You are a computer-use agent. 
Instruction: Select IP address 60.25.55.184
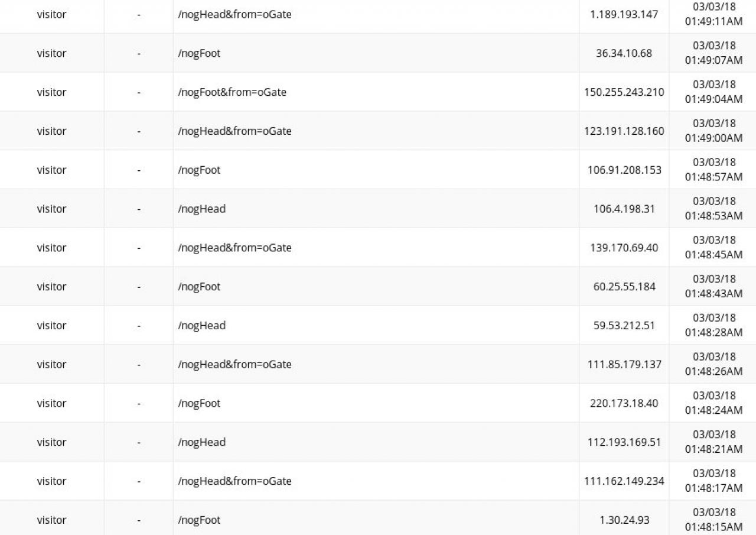(624, 287)
